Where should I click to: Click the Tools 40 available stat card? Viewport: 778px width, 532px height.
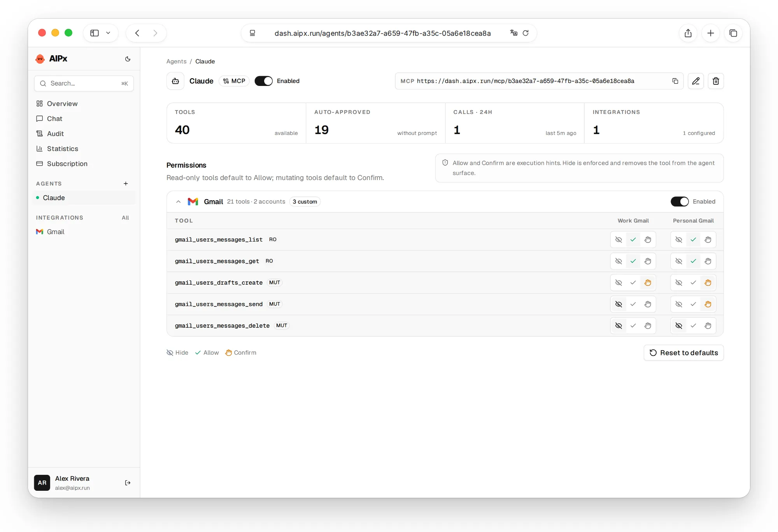click(236, 123)
